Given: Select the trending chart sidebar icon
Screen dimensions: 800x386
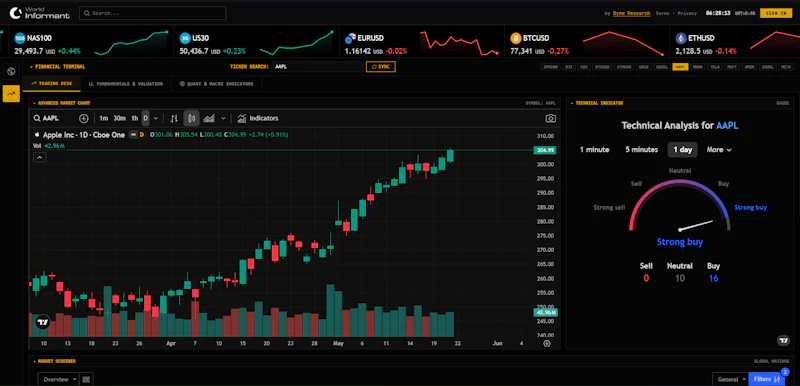Looking at the screenshot, I should pyautogui.click(x=11, y=93).
